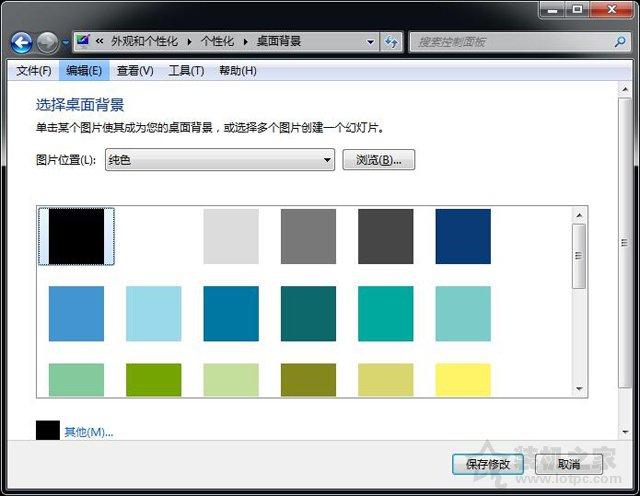Click the color list scrollbar down arrow
Viewport: 640px width, 496px height.
[579, 387]
